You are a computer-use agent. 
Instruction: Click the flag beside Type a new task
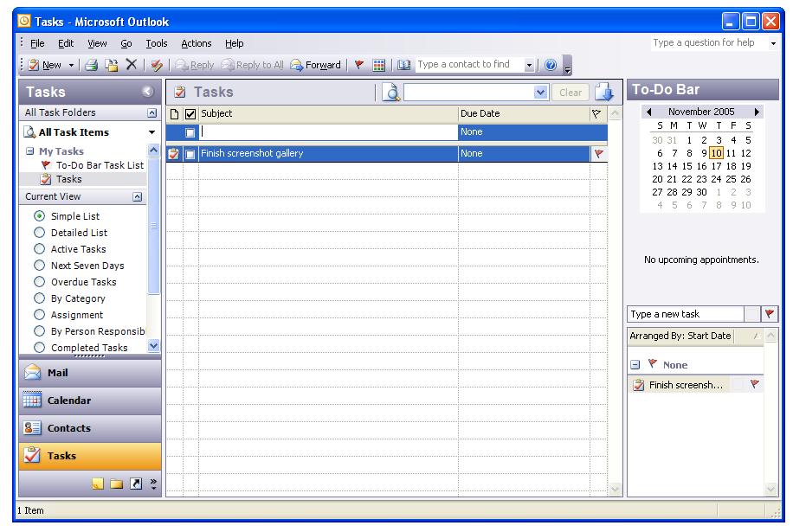click(x=770, y=314)
